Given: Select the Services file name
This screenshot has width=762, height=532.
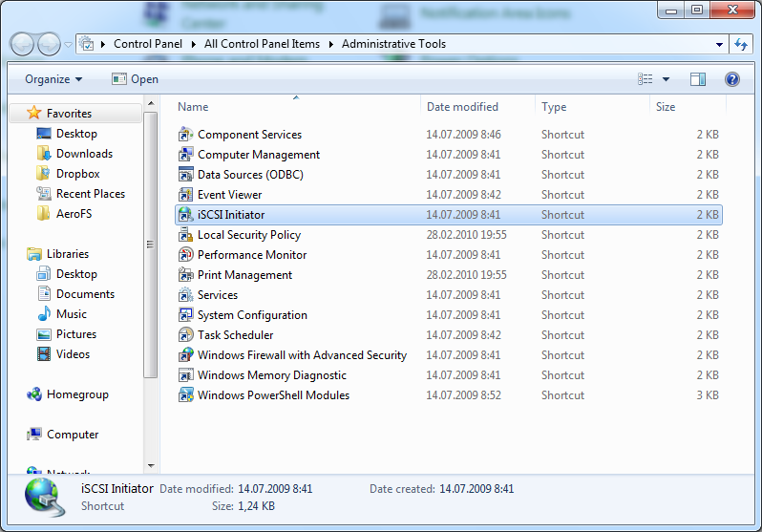Looking at the screenshot, I should point(217,295).
